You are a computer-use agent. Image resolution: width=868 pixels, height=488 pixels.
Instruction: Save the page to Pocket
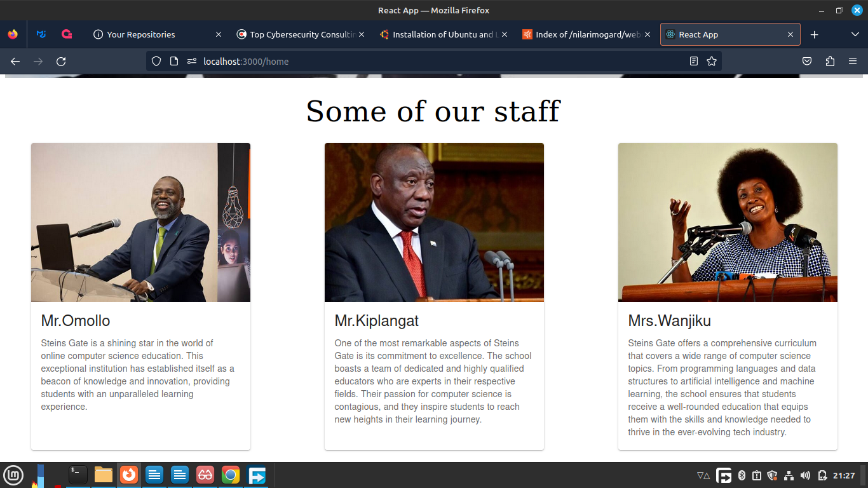click(807, 61)
